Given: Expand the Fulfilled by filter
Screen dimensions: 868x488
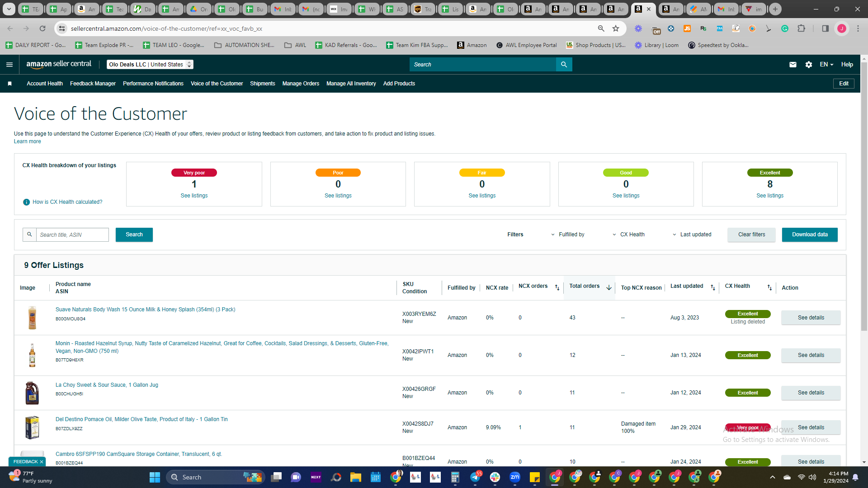Looking at the screenshot, I should pyautogui.click(x=568, y=235).
